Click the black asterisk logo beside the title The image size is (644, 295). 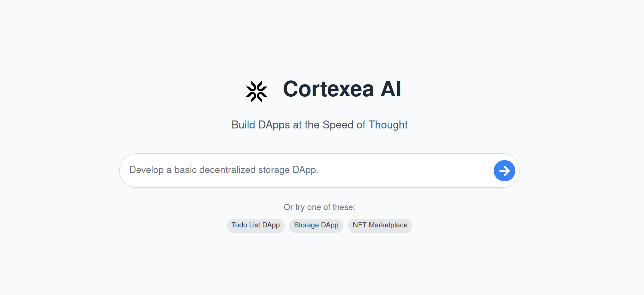click(x=256, y=91)
